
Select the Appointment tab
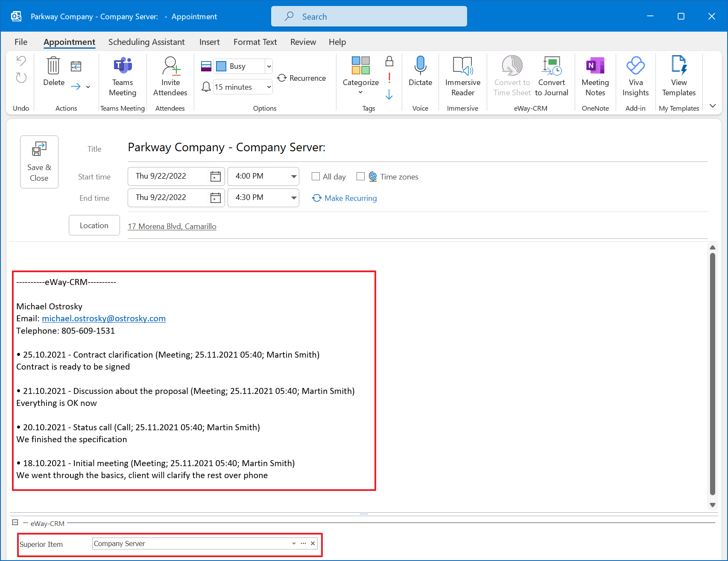coord(69,42)
